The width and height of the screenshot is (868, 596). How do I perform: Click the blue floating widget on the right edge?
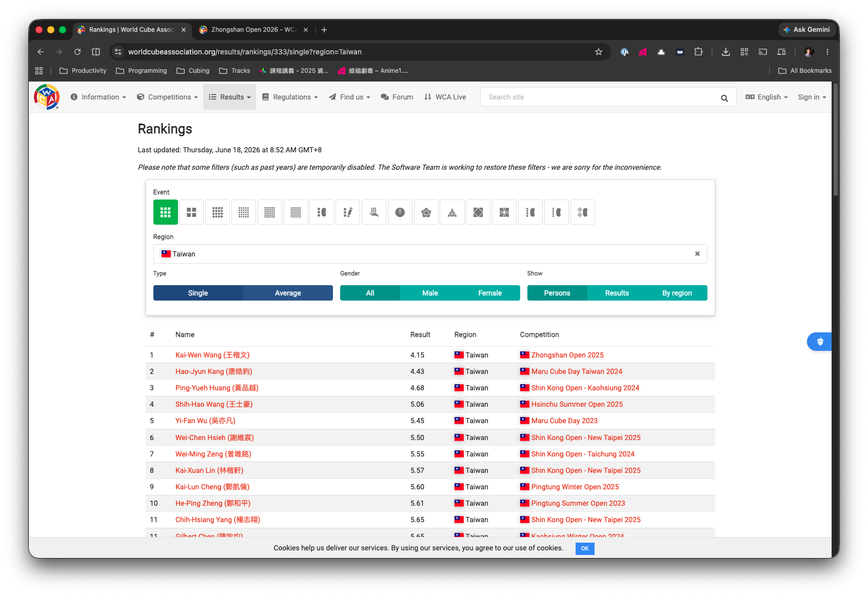pyautogui.click(x=819, y=342)
